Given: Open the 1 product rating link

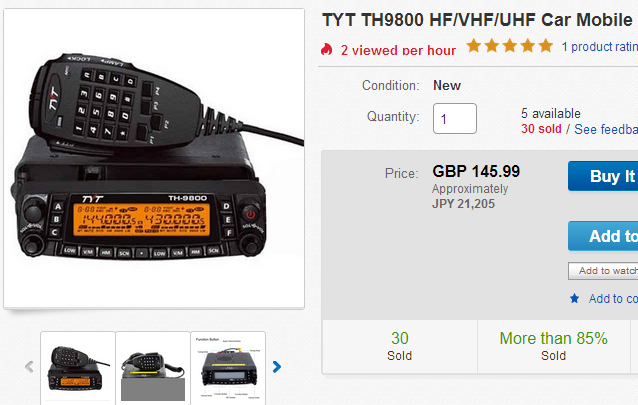Looking at the screenshot, I should click(x=600, y=46).
